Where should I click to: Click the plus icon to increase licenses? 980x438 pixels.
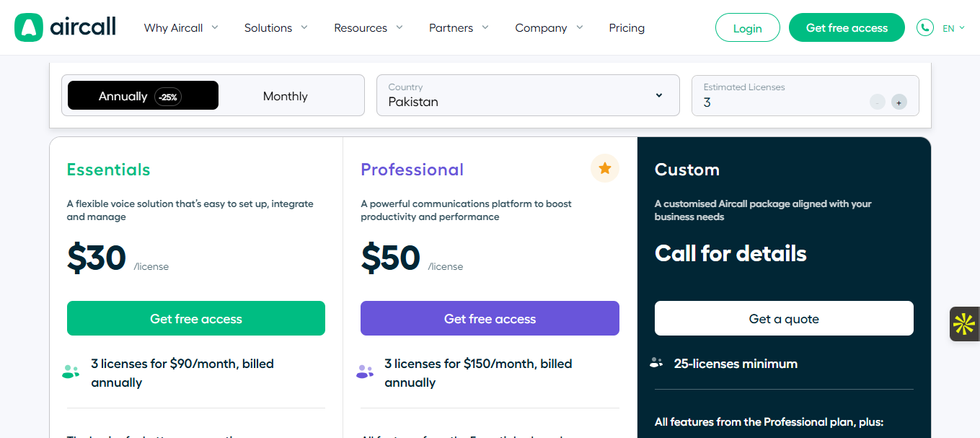point(899,102)
